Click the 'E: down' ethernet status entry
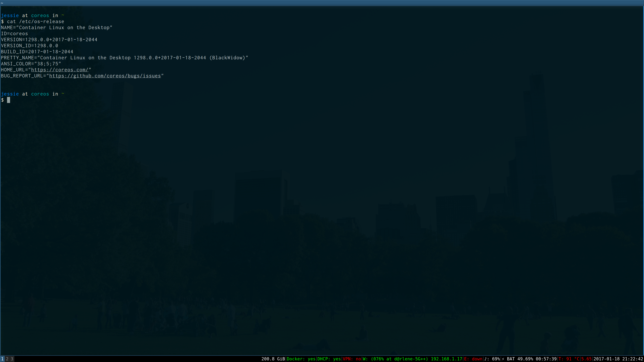The image size is (644, 362). [x=473, y=359]
